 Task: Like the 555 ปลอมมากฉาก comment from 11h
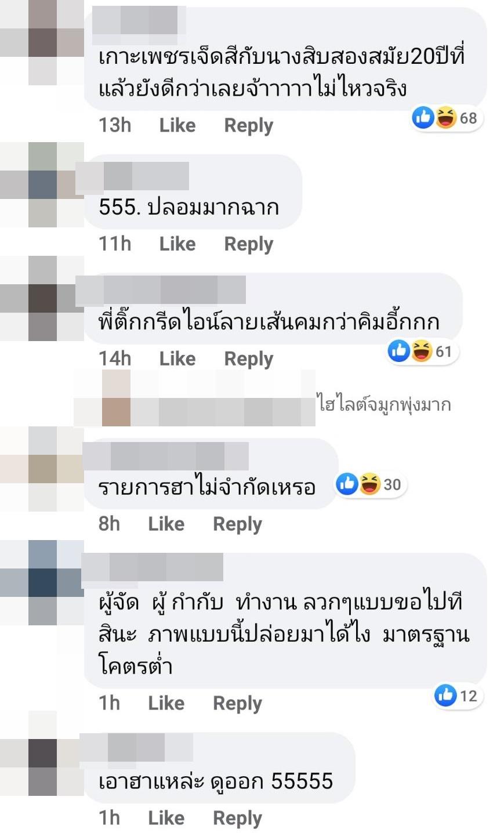click(x=177, y=244)
